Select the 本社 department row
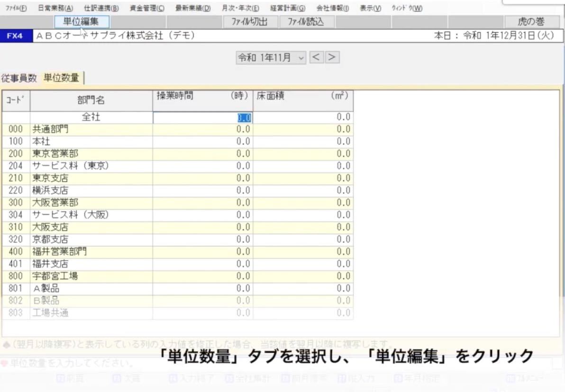This screenshot has height=392, width=565. [x=91, y=142]
